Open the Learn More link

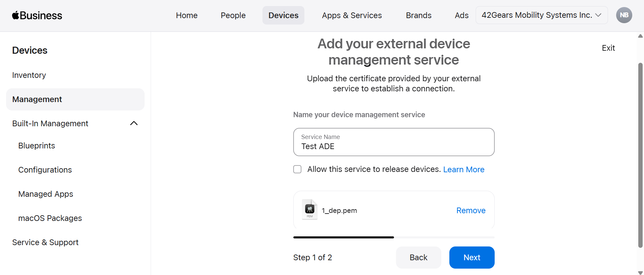click(463, 170)
